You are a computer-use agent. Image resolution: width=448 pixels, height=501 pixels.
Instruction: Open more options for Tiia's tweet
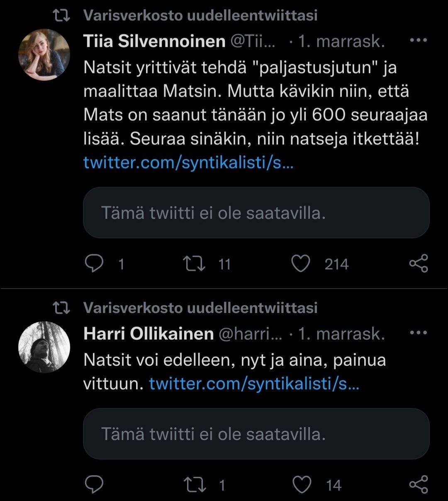pos(418,41)
